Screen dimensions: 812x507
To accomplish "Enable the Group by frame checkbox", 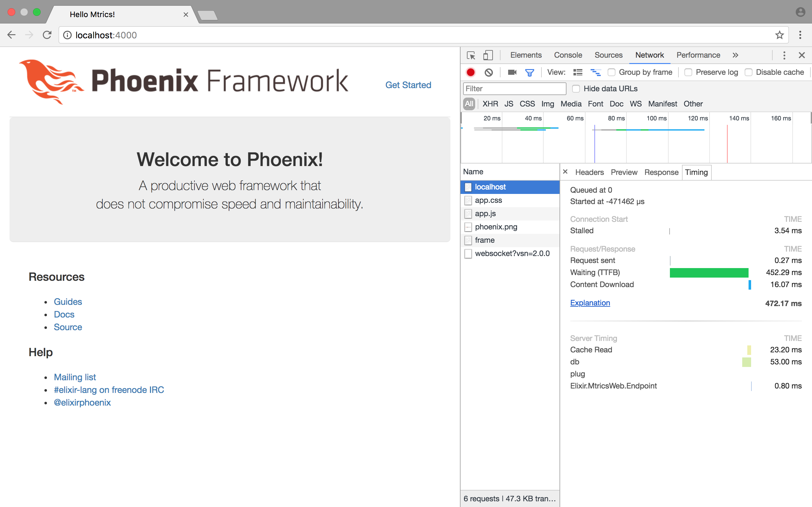I will click(612, 73).
